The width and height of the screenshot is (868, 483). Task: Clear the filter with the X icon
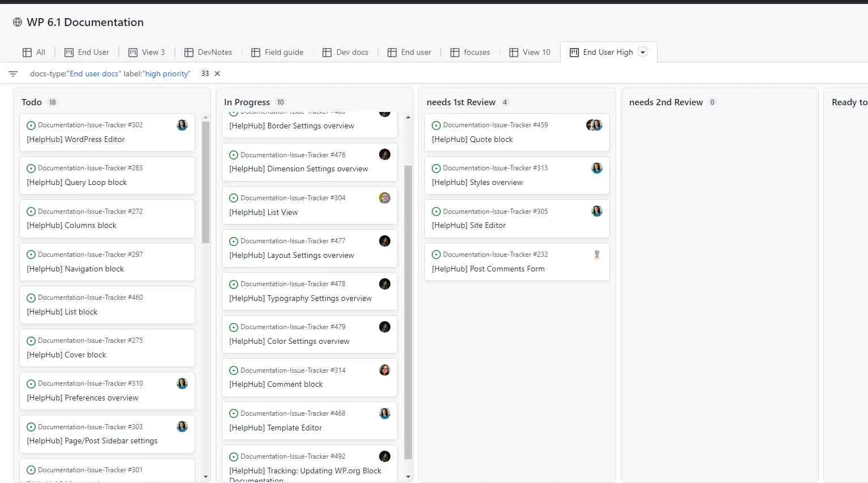tap(217, 74)
